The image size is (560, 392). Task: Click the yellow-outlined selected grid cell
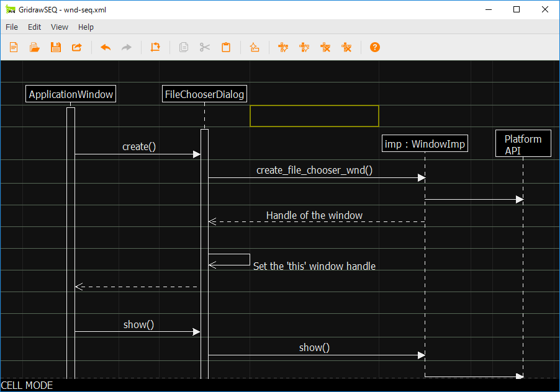click(x=314, y=116)
